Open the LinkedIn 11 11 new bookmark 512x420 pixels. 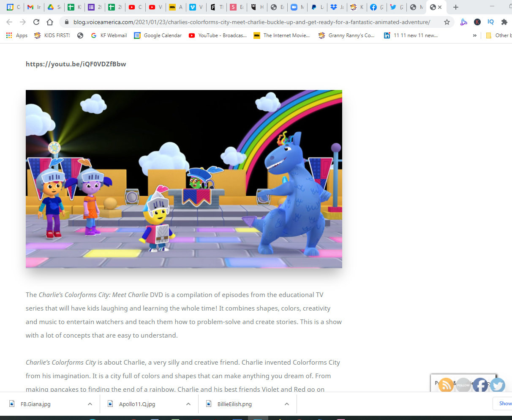(411, 35)
